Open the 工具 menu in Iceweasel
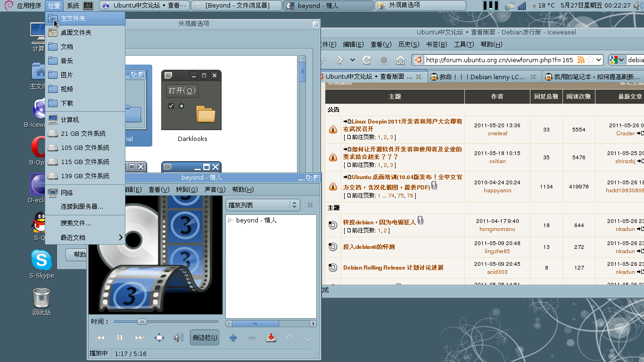The width and height of the screenshot is (644, 362). point(463,44)
